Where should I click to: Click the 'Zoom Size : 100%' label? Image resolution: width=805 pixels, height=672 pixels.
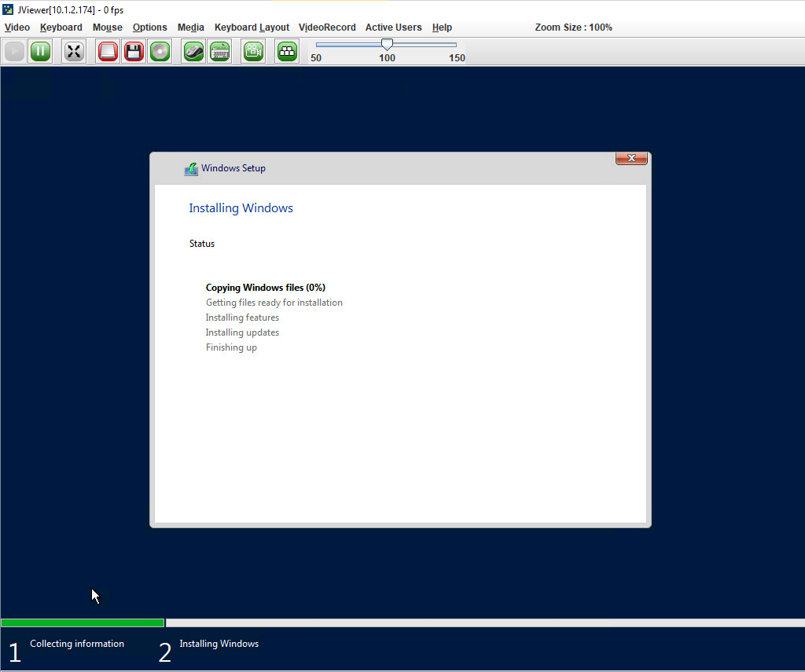click(x=573, y=28)
